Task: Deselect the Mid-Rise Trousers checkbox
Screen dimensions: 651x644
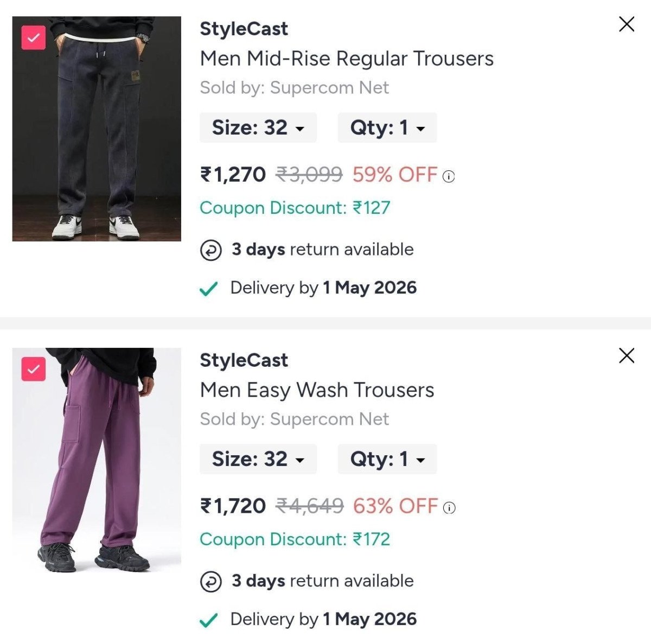Action: click(x=34, y=37)
